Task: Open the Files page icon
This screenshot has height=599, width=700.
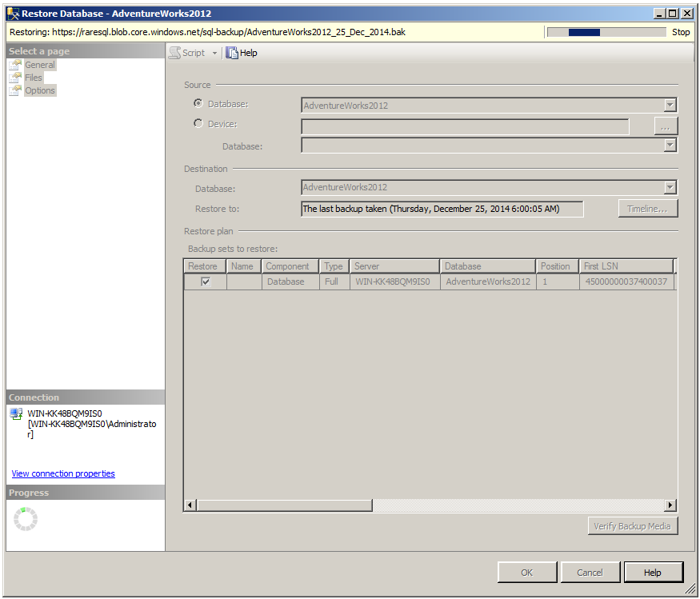Action: pos(15,78)
